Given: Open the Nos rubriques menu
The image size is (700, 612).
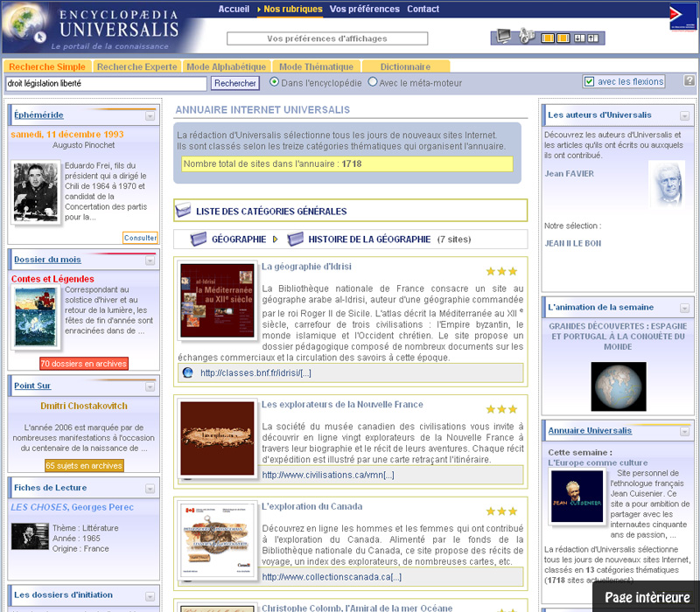Looking at the screenshot, I should 293,9.
